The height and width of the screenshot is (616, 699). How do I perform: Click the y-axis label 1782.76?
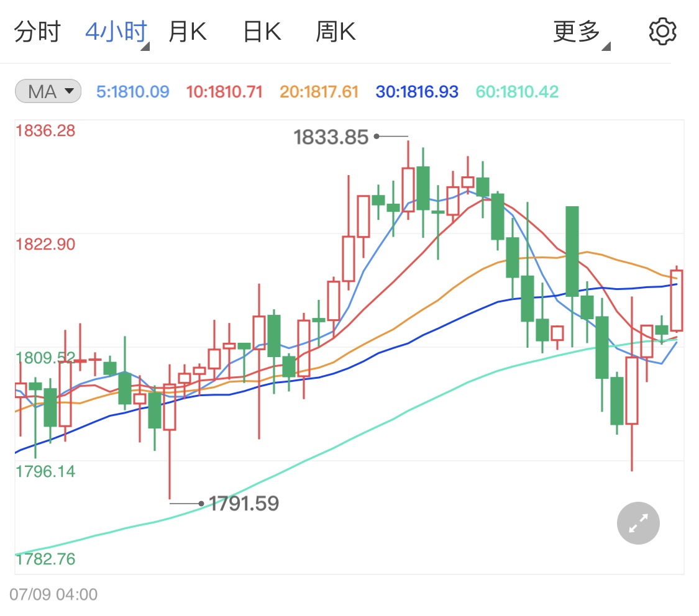coord(45,559)
